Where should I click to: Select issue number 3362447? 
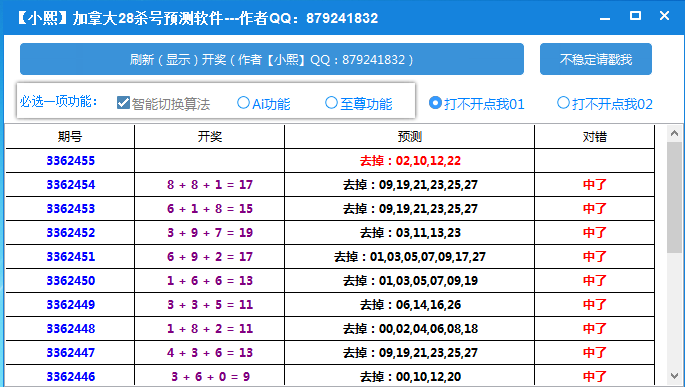tap(71, 353)
